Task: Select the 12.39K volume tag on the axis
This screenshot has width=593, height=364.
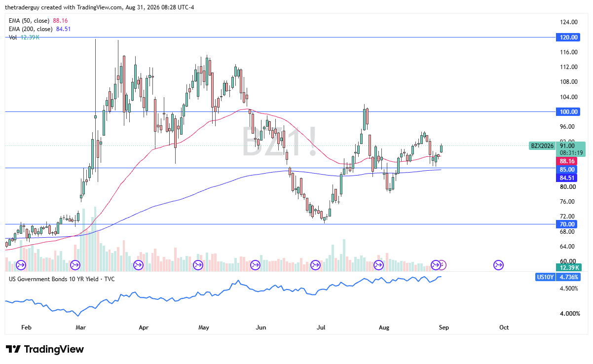Action: coord(569,267)
